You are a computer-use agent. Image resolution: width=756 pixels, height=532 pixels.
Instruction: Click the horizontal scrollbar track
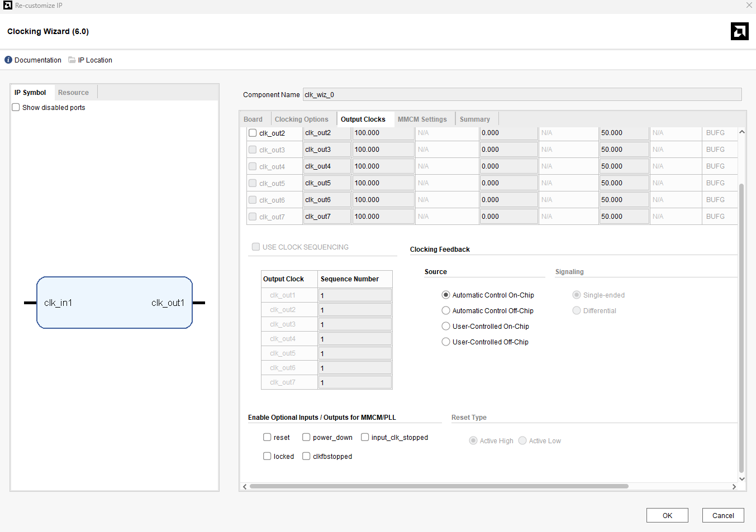(x=680, y=487)
